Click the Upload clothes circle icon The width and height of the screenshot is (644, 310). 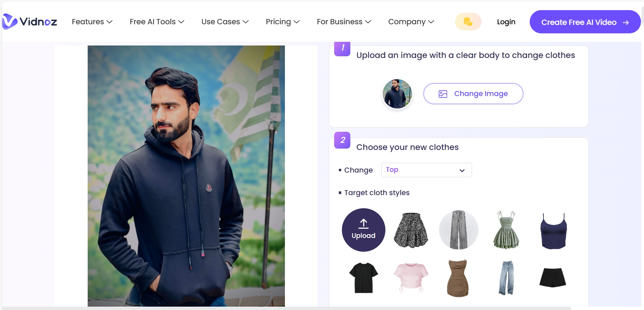363,230
